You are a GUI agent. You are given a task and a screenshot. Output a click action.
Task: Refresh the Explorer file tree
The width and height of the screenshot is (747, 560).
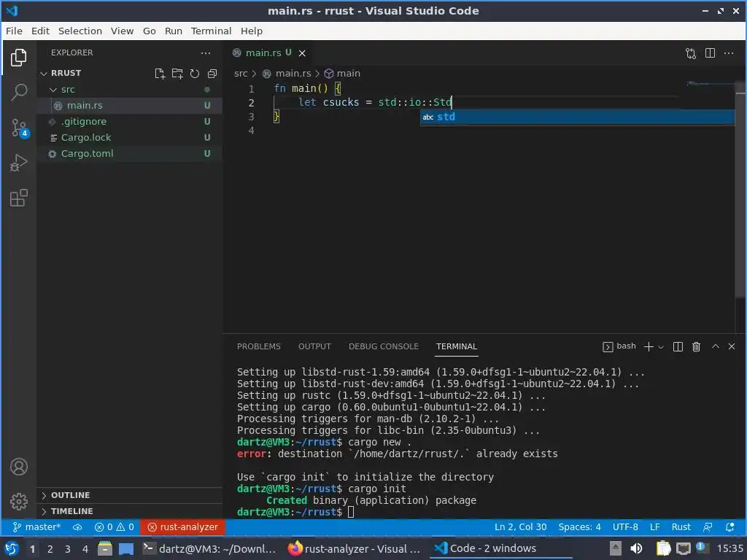(x=194, y=74)
